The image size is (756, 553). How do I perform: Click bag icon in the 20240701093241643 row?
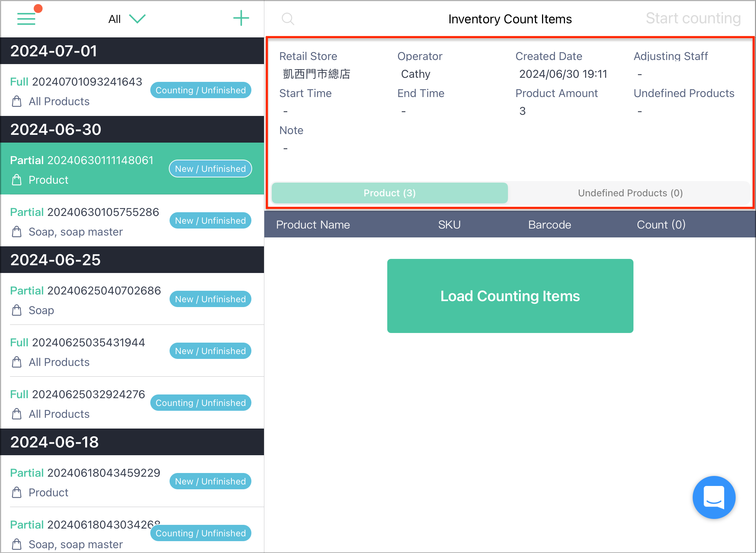[17, 101]
